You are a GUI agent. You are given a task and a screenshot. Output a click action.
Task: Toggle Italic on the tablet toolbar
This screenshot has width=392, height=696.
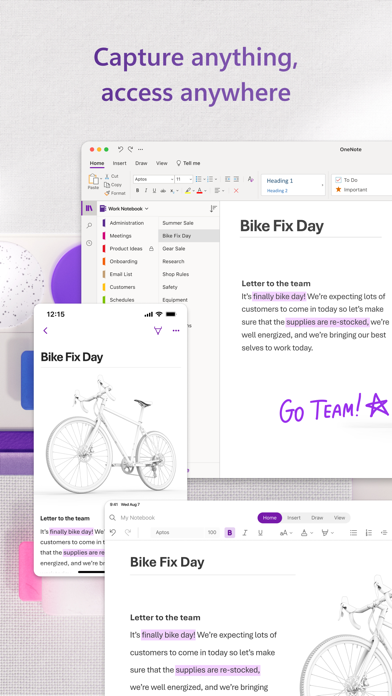pyautogui.click(x=245, y=533)
